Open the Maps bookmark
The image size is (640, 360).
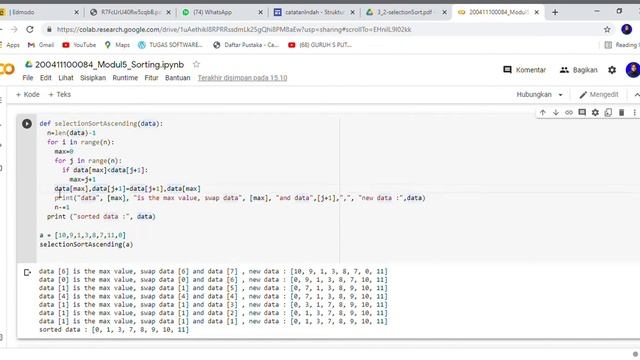click(117, 45)
